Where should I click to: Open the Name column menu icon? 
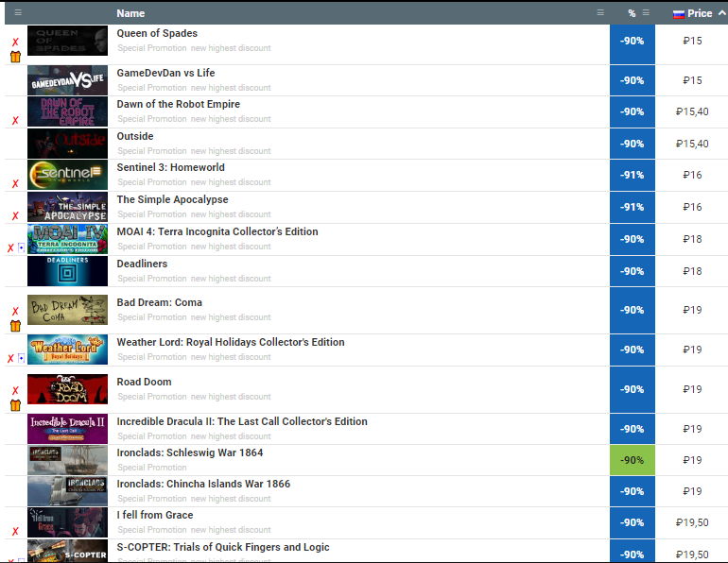point(600,12)
